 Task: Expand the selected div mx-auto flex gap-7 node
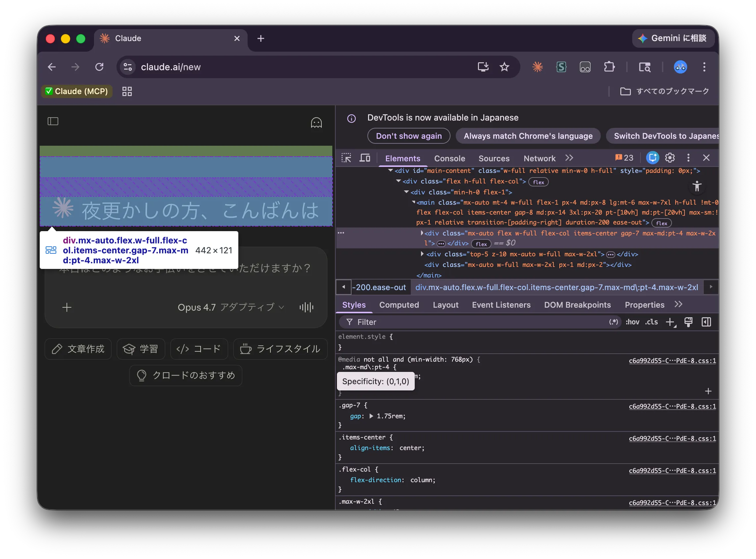pos(422,233)
